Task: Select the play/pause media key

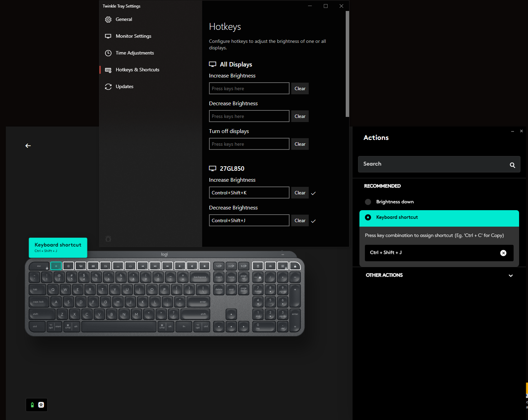Action: coord(155,266)
